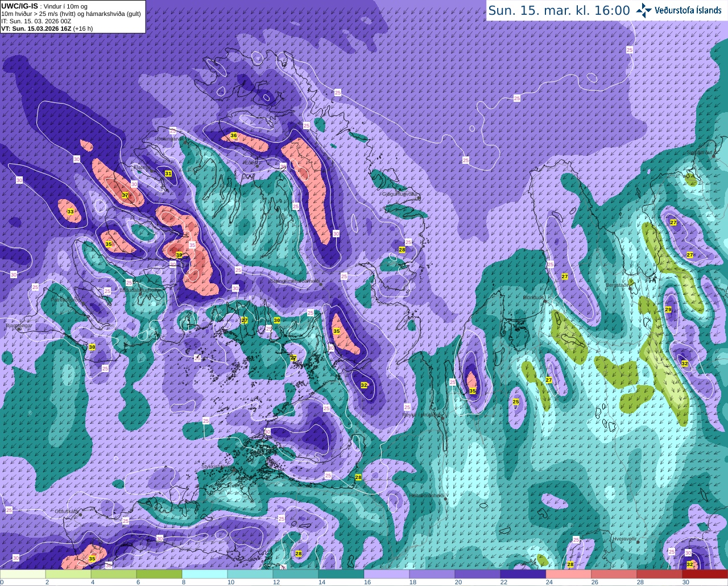Click the legend scale value 24
The width and height of the screenshot is (728, 586).
pyautogui.click(x=548, y=582)
